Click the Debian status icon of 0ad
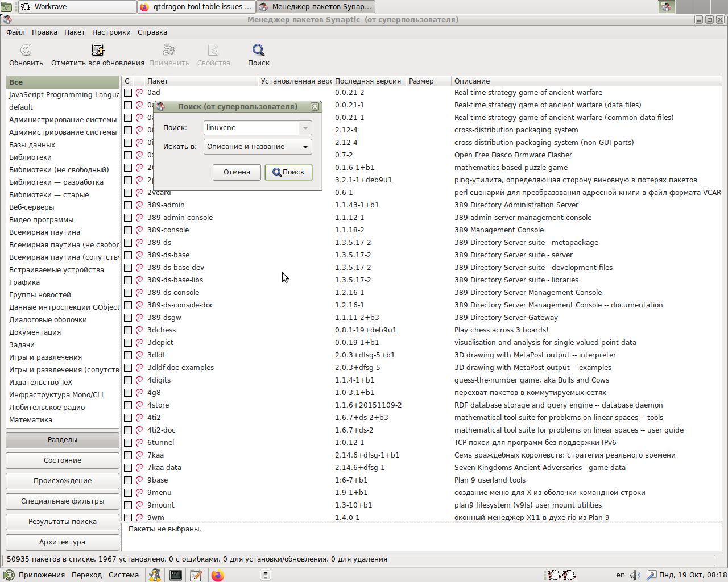This screenshot has height=582, width=728. [139, 93]
